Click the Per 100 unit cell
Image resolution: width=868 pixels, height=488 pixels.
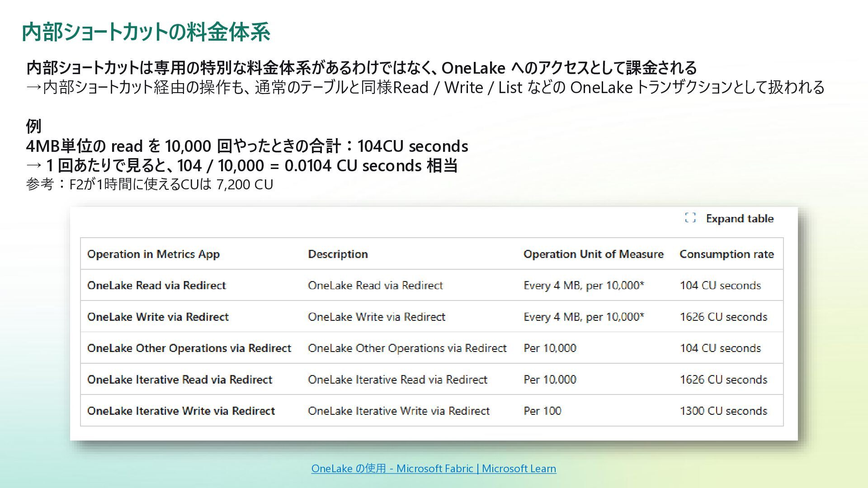click(x=542, y=411)
